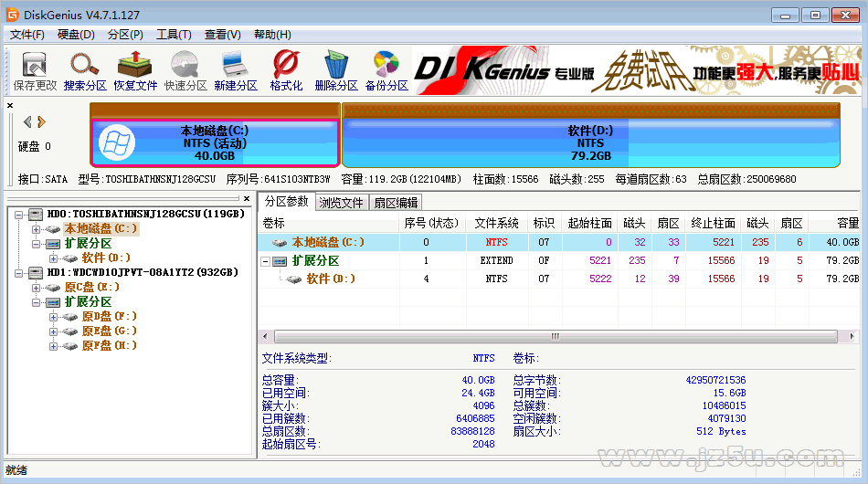This screenshot has width=868, height=484.
Task: Select 本地磁盘 (C:) row in partition table
Action: pyautogui.click(x=559, y=242)
